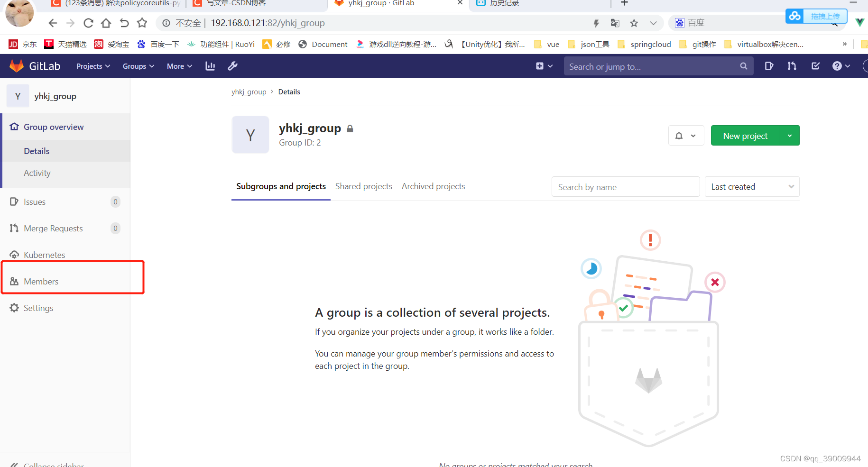Click the Search or jump to field
This screenshot has height=467, width=868.
(658, 66)
